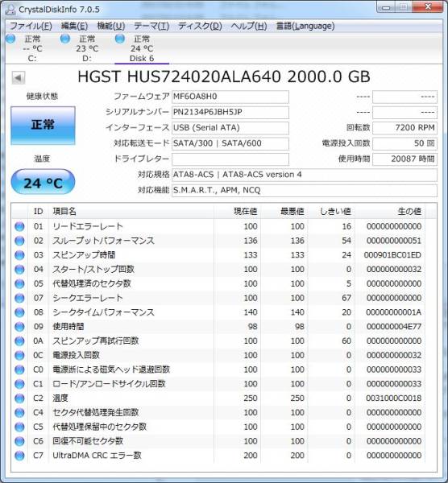This screenshot has height=483, width=448.
Task: Click the standard field ATA8-ACS version 4
Action: point(304,175)
